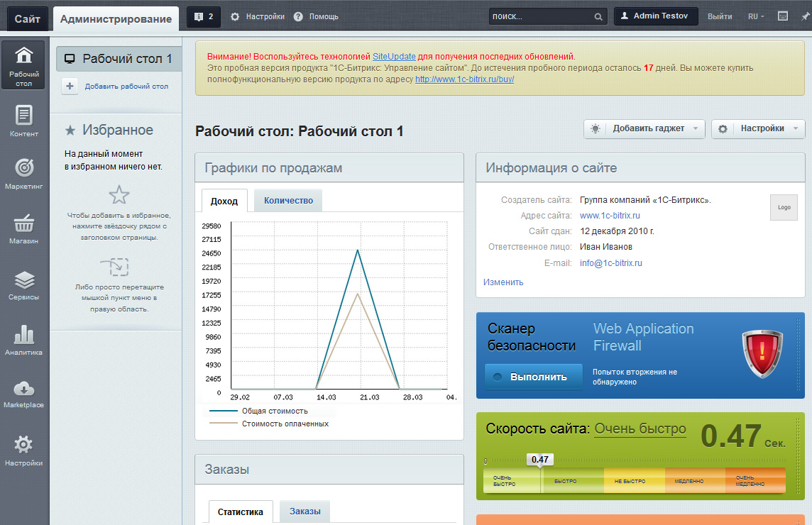Click the Иван Иванов responsible person text
Viewport: 812px width, 525px height.
click(606, 247)
